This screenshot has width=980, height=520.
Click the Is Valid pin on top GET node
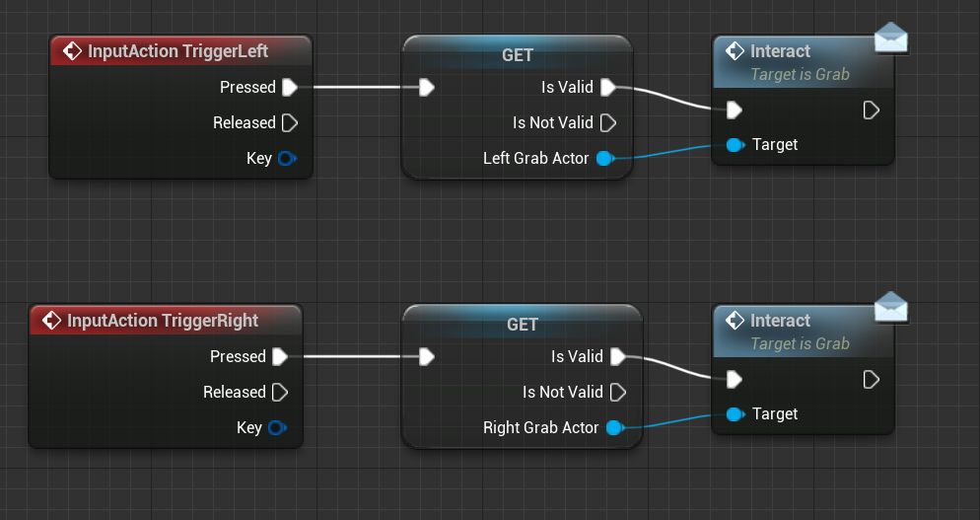(x=608, y=88)
